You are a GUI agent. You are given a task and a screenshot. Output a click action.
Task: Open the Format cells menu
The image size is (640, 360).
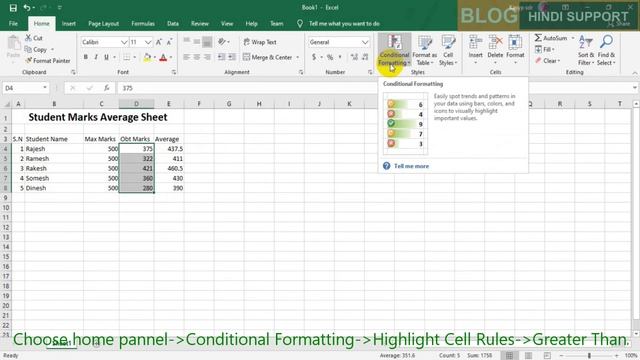[x=515, y=50]
